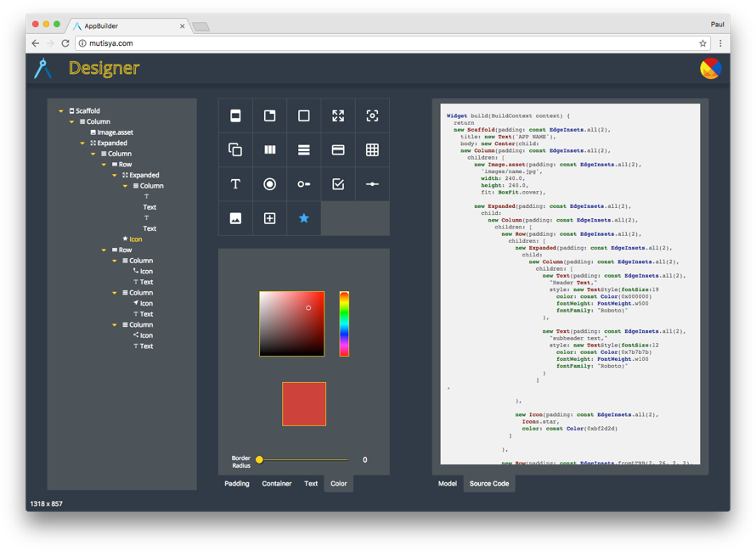Switch to the Container tab

tap(276, 483)
